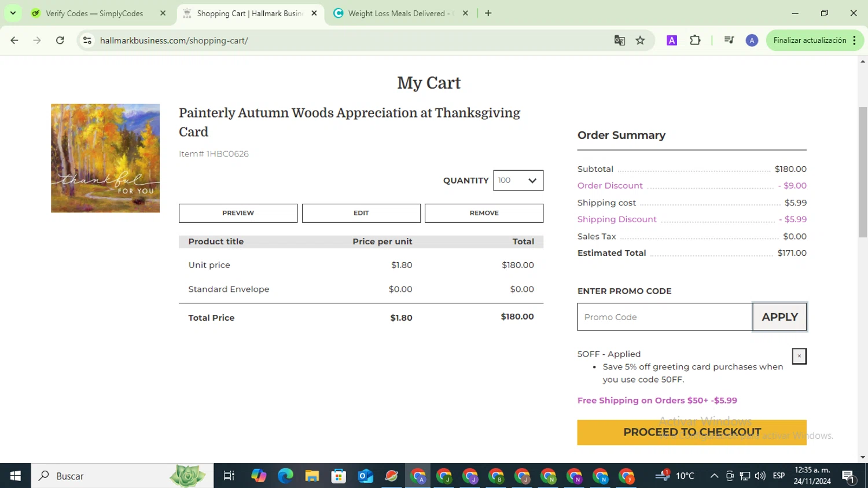Screen dimensions: 868x488
Task: Open Outlook from taskbar
Action: pos(365,476)
